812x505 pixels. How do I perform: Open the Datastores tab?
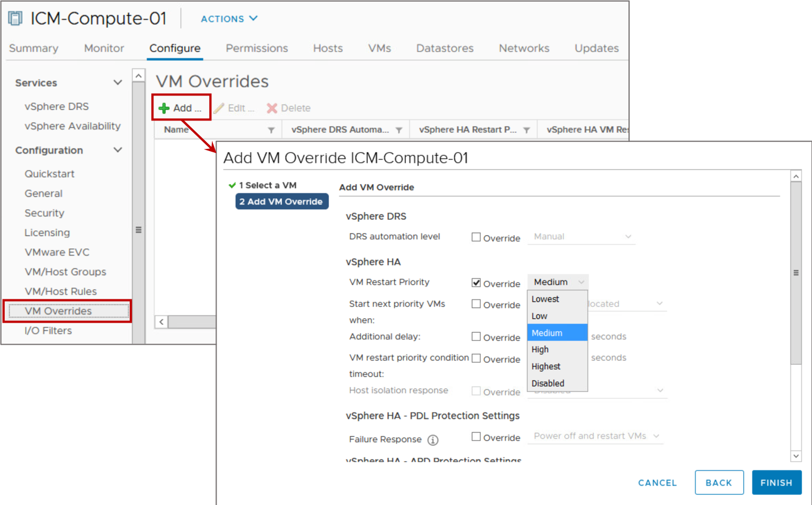click(445, 48)
